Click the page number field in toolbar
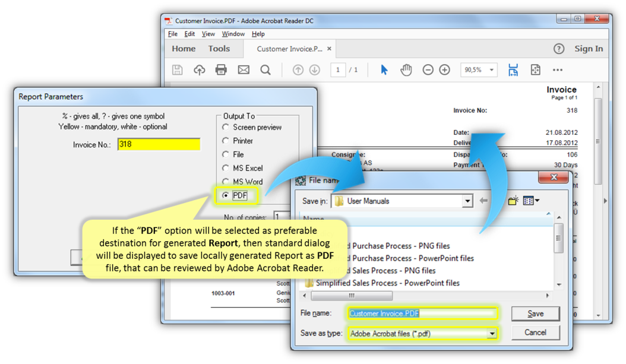The width and height of the screenshot is (626, 364). pyautogui.click(x=338, y=70)
